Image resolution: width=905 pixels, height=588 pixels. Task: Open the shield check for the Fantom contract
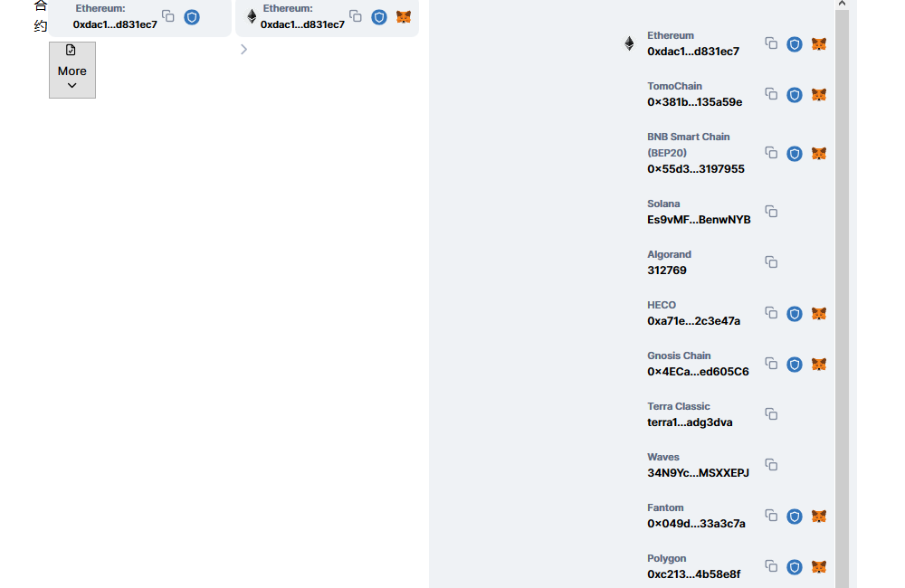(795, 517)
